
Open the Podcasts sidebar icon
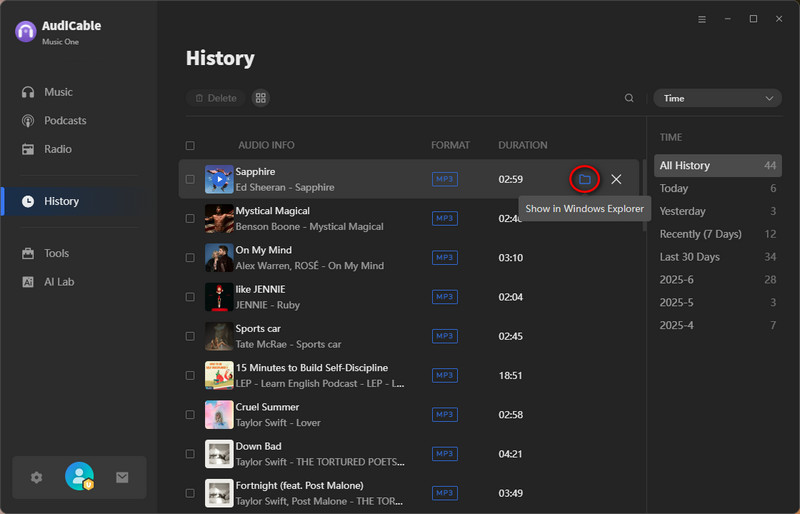pos(28,120)
